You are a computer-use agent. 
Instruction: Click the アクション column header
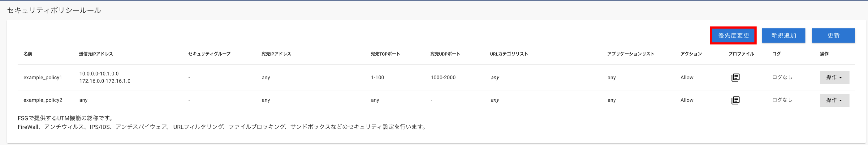[691, 54]
